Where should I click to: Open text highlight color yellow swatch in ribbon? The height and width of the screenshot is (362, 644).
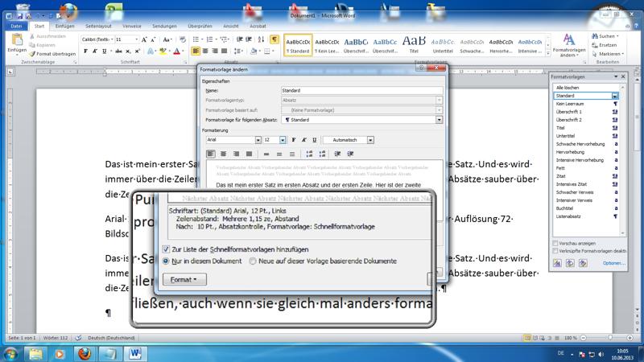pyautogui.click(x=163, y=51)
